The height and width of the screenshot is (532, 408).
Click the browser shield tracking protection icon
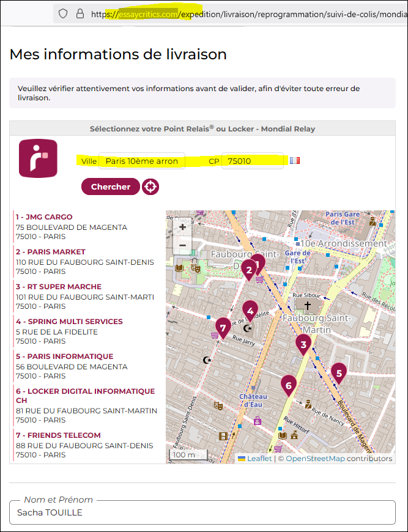(x=63, y=13)
